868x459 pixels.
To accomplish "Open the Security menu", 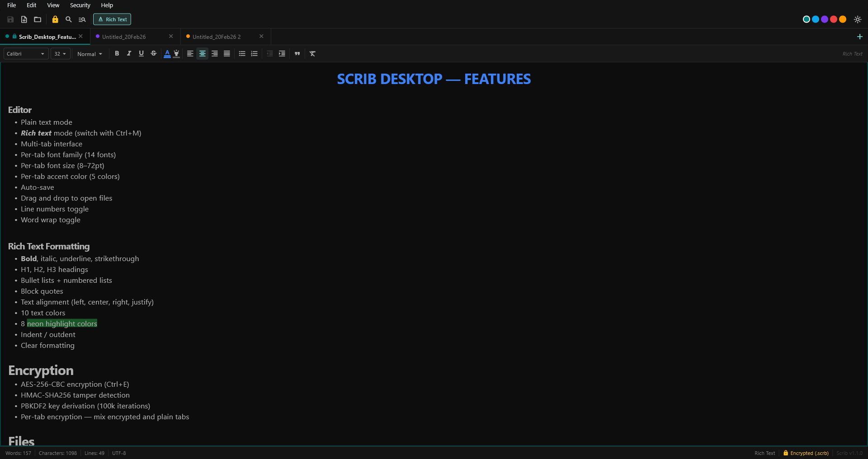I will click(x=80, y=5).
